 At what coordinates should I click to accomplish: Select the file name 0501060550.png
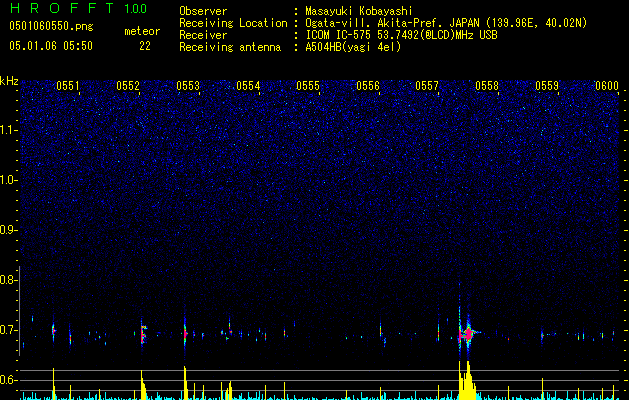[x=51, y=26]
